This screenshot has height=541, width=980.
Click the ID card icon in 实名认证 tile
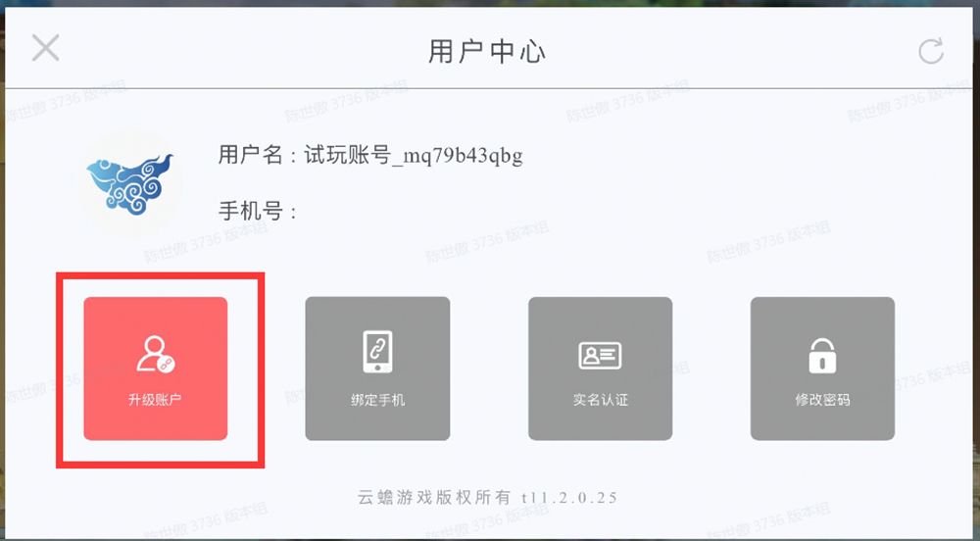pyautogui.click(x=600, y=356)
